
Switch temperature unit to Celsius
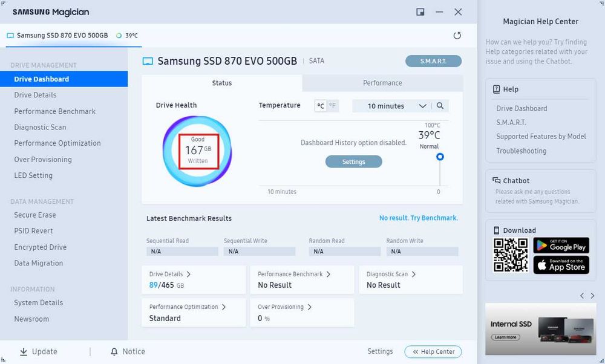pos(321,106)
